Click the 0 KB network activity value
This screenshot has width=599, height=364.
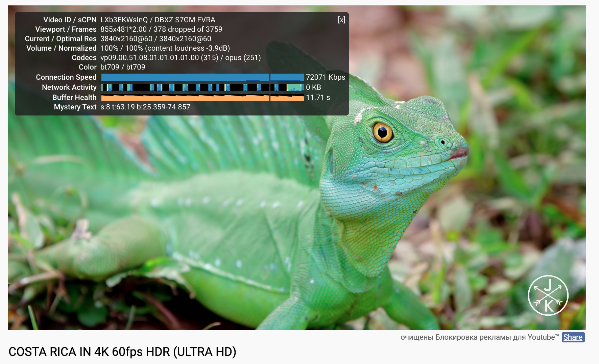point(314,87)
